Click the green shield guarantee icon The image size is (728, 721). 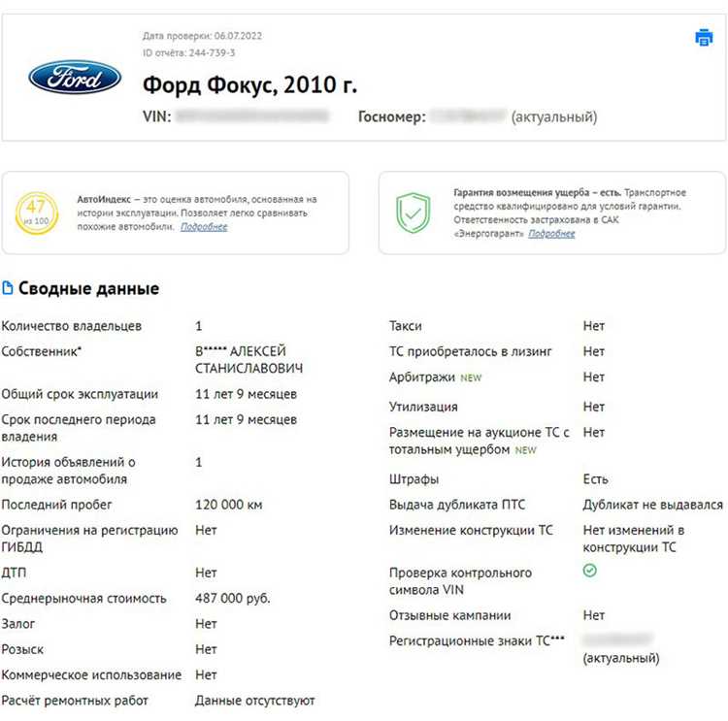(x=413, y=213)
